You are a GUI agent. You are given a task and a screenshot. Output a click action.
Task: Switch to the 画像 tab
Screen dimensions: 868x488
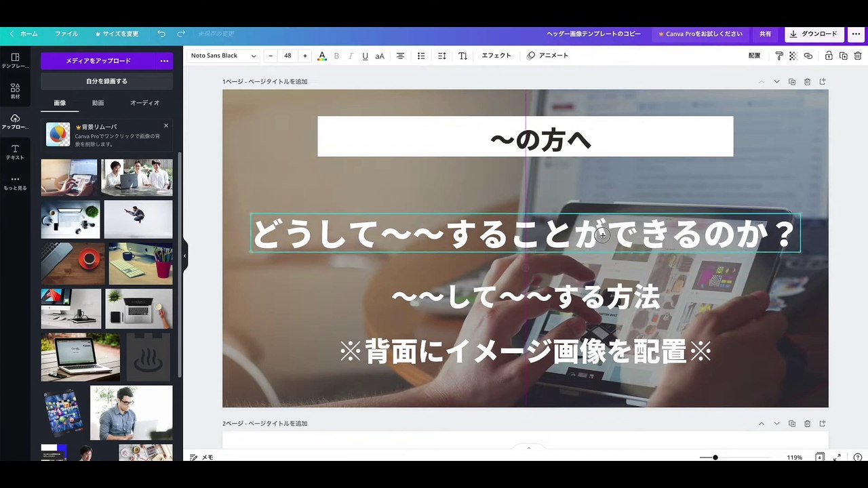coord(60,103)
